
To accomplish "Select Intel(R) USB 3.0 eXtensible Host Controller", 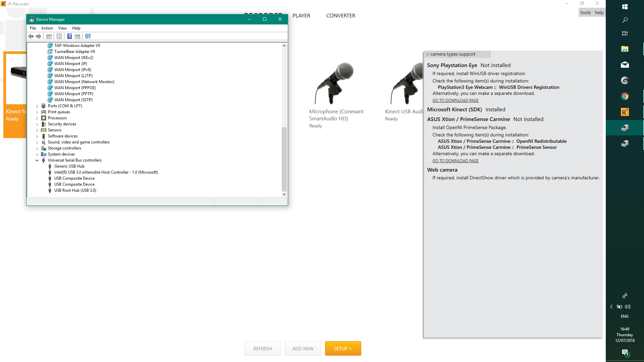I will (x=106, y=172).
